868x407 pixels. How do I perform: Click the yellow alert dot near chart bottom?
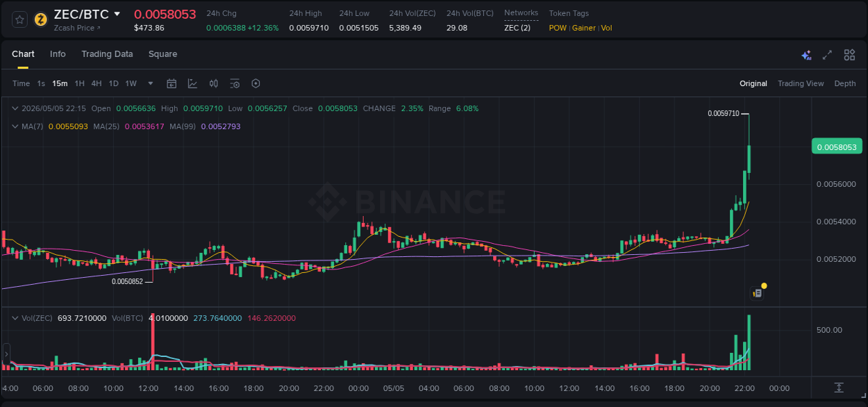tap(764, 285)
